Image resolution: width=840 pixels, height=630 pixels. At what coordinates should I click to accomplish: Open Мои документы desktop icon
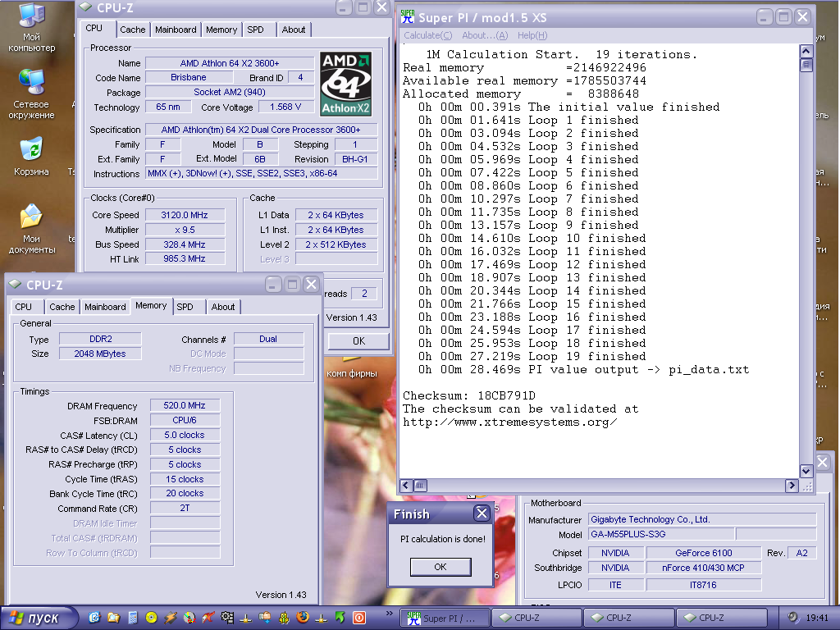32,228
